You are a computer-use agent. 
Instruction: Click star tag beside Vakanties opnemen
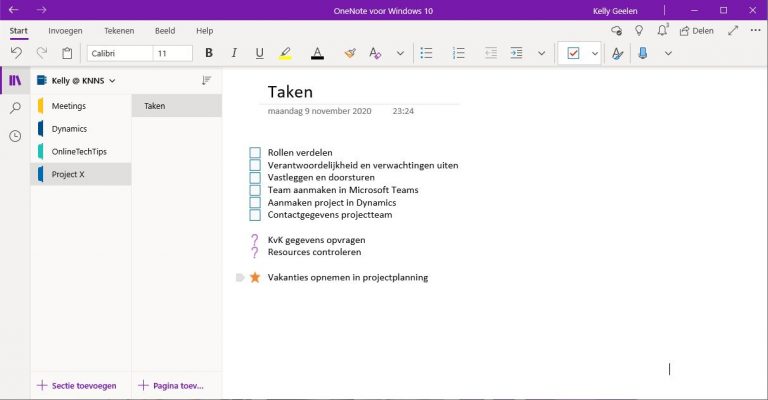(255, 278)
